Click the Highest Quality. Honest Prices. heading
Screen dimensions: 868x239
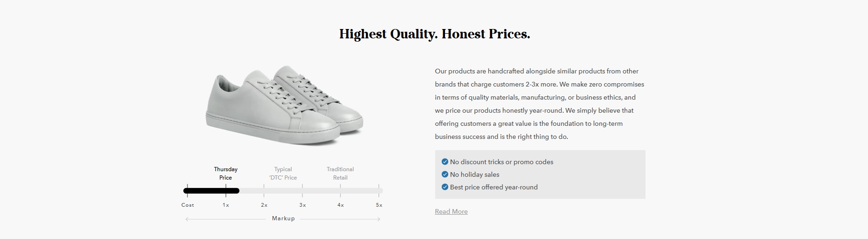(x=435, y=34)
